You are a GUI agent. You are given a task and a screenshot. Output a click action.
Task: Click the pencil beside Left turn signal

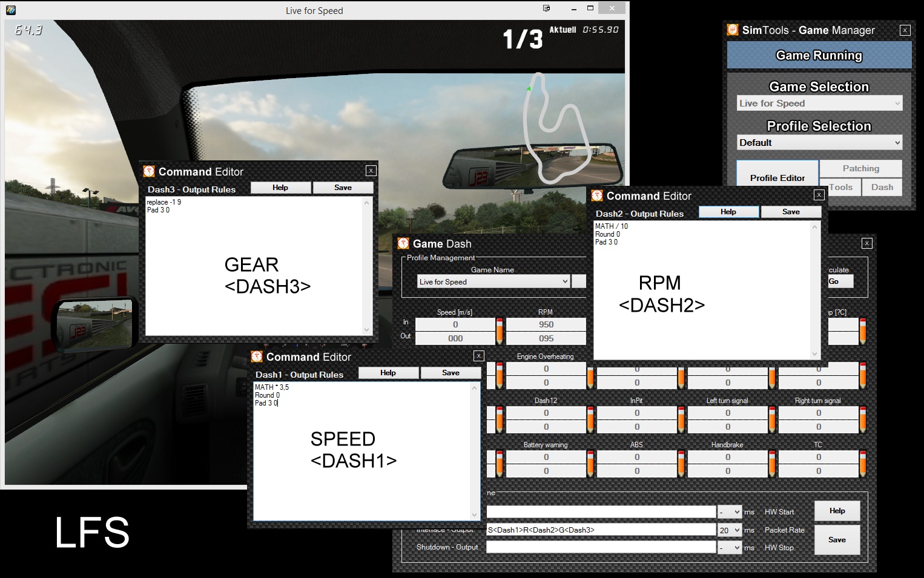[x=772, y=419]
